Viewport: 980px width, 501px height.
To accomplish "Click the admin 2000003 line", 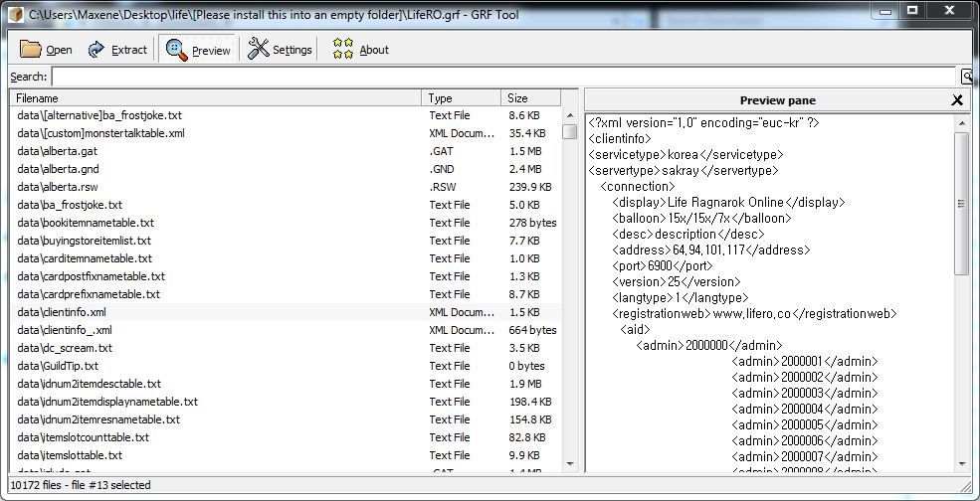I will click(804, 394).
